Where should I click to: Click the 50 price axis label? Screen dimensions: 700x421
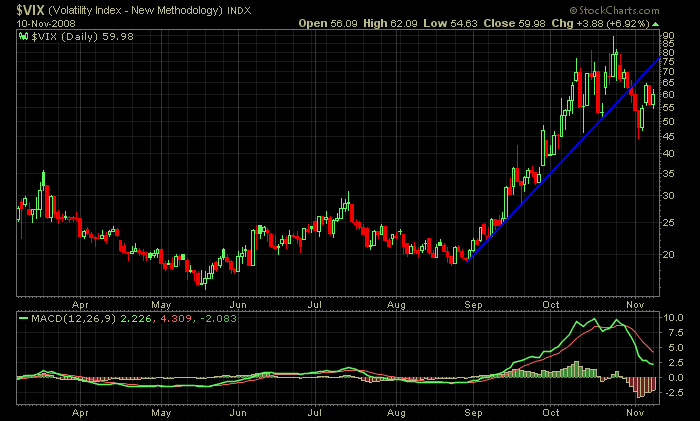[668, 121]
